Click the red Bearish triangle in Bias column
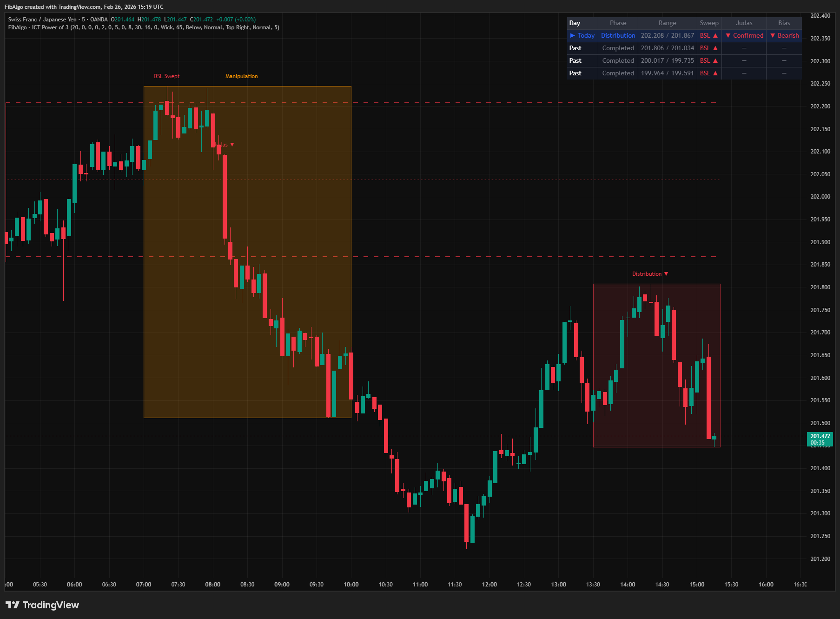Screen dimensions: 840x619 (x=773, y=35)
